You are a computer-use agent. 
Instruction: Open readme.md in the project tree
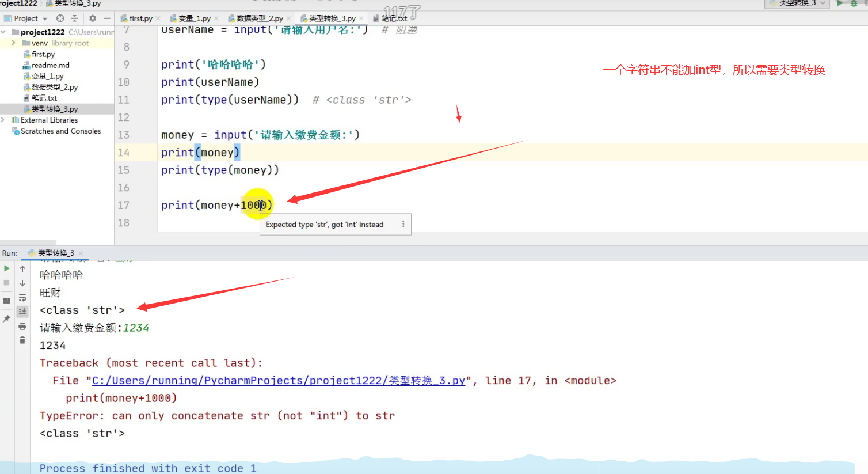tap(50, 65)
